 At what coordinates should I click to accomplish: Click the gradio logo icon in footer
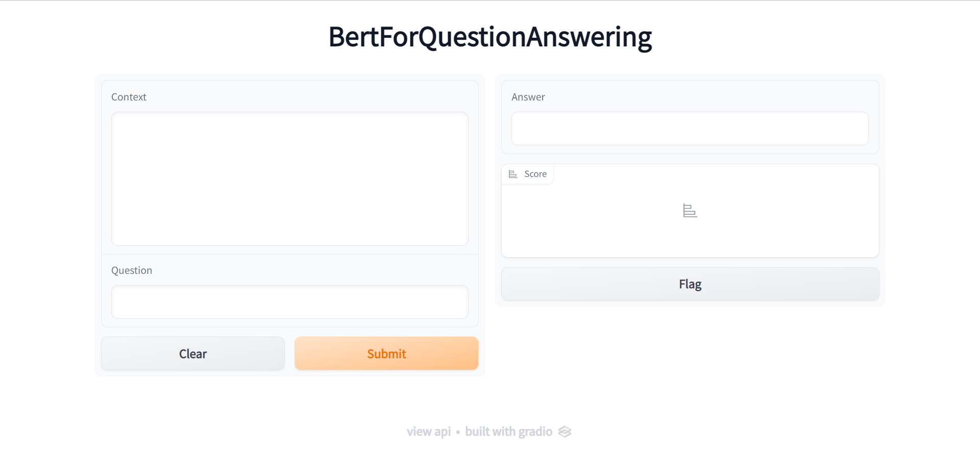click(x=565, y=432)
